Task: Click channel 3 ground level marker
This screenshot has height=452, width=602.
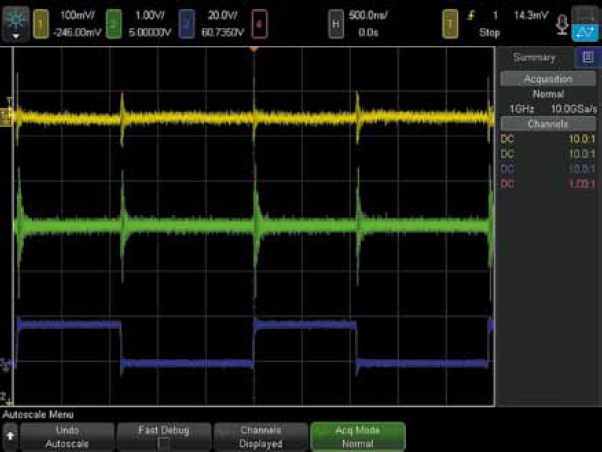Action: (x=6, y=365)
